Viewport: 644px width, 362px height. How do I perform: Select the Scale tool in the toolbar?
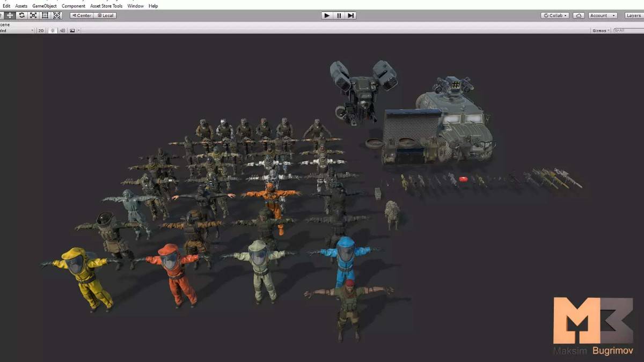(x=33, y=15)
